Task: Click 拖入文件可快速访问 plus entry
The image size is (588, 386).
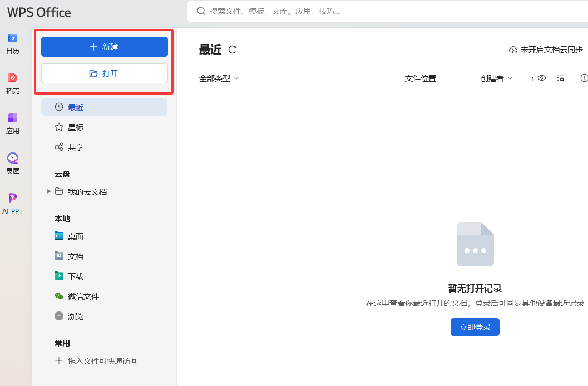Action: click(96, 361)
